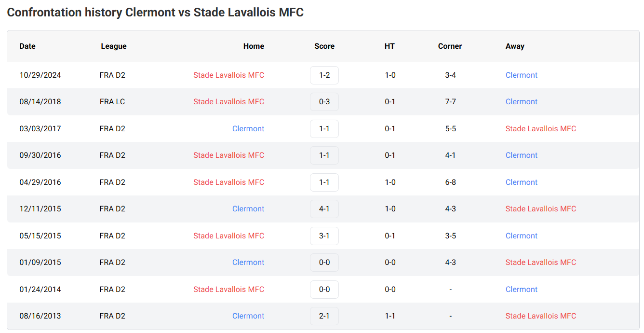Open Stade Lavallois MFC away link for 12/11/2015
The width and height of the screenshot is (644, 333).
point(540,209)
